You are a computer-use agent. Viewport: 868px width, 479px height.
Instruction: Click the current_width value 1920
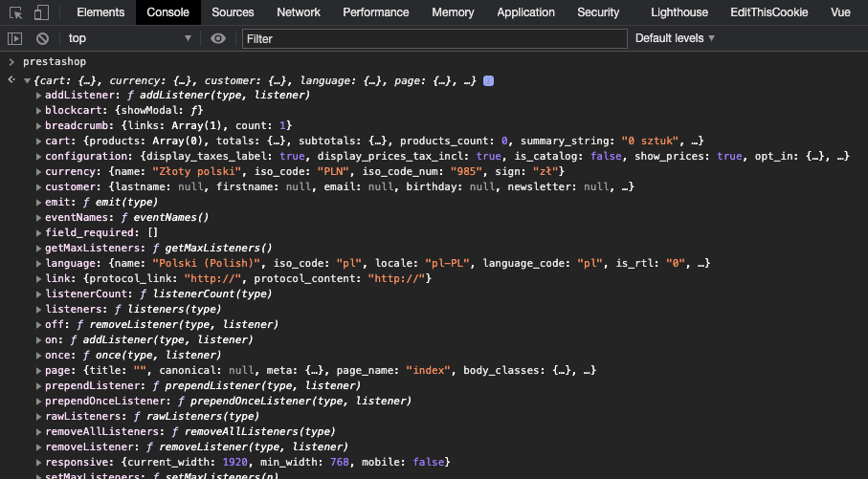pyautogui.click(x=234, y=462)
